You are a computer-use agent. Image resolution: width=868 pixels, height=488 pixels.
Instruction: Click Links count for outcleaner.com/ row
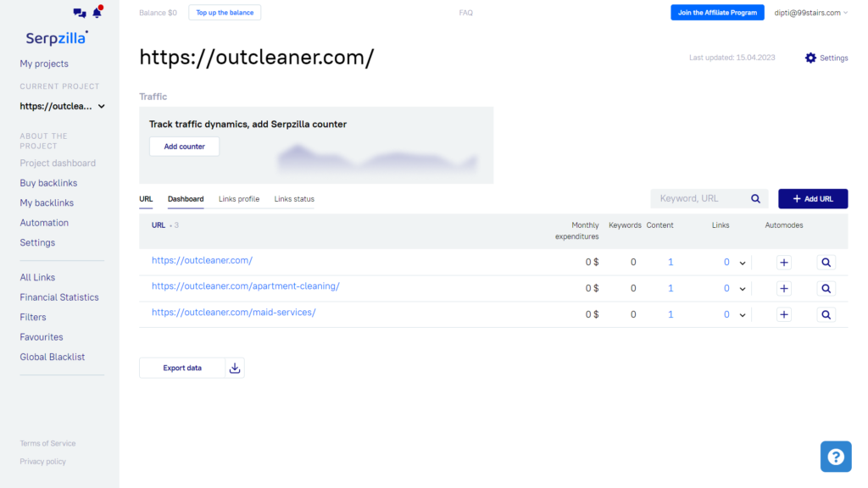click(x=726, y=263)
